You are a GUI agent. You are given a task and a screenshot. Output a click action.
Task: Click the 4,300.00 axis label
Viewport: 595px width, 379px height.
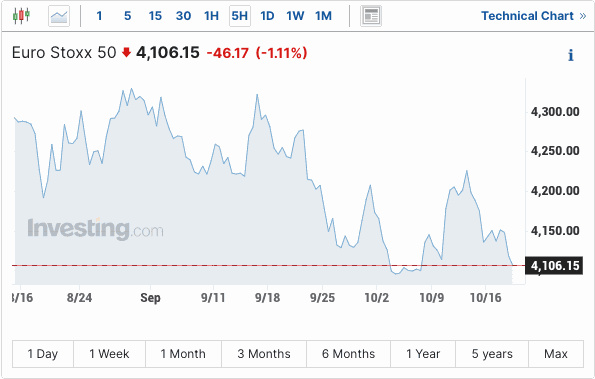pyautogui.click(x=555, y=112)
